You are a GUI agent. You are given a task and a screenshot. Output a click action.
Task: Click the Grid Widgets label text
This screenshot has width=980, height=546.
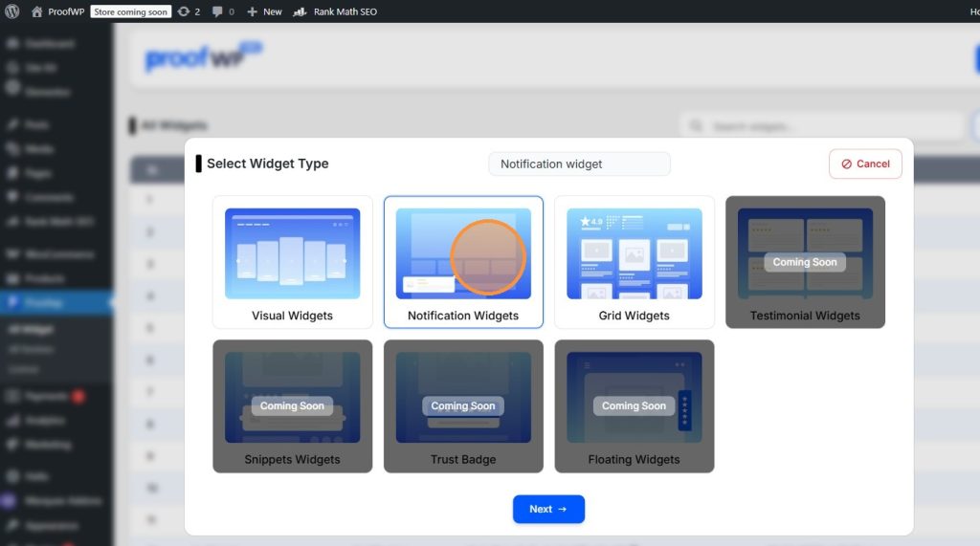[634, 316]
